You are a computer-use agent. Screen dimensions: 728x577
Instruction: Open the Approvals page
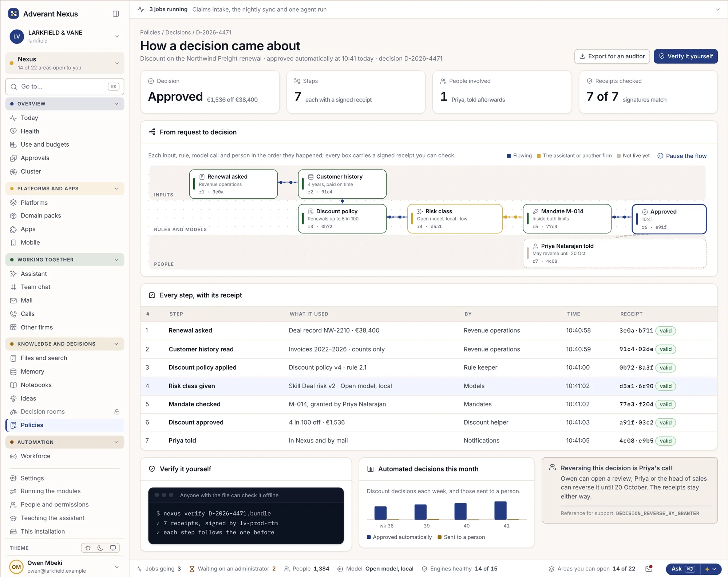pyautogui.click(x=65, y=158)
